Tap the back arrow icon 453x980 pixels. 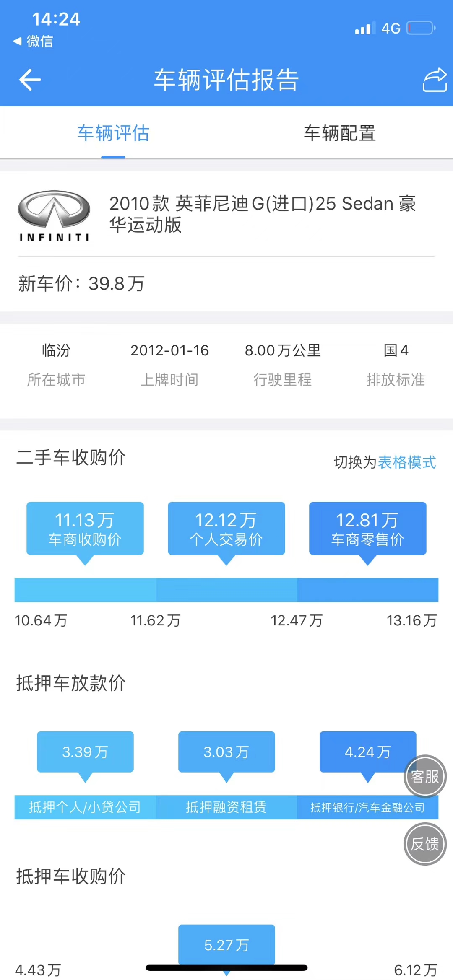point(30,80)
